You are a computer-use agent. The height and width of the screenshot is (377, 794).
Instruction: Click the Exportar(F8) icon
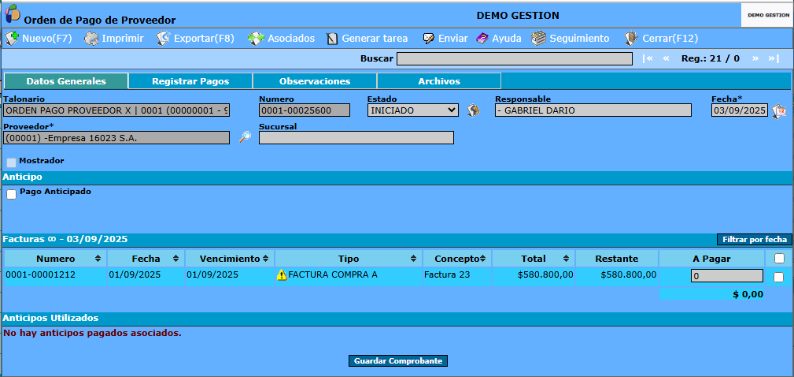click(163, 38)
